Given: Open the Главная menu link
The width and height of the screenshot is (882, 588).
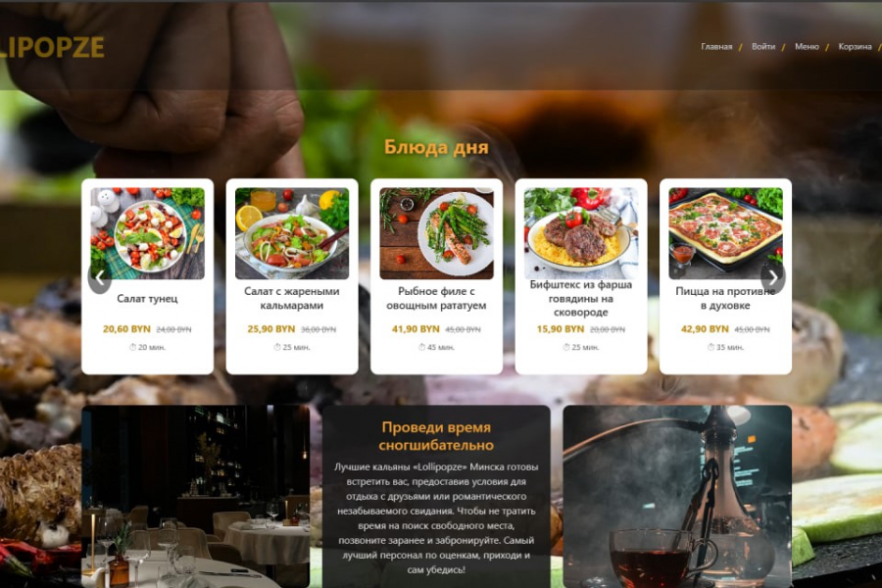Looking at the screenshot, I should tap(716, 47).
